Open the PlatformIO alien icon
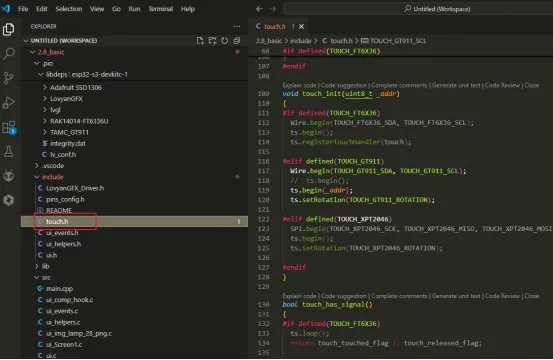The width and height of the screenshot is (553, 360). point(8,176)
